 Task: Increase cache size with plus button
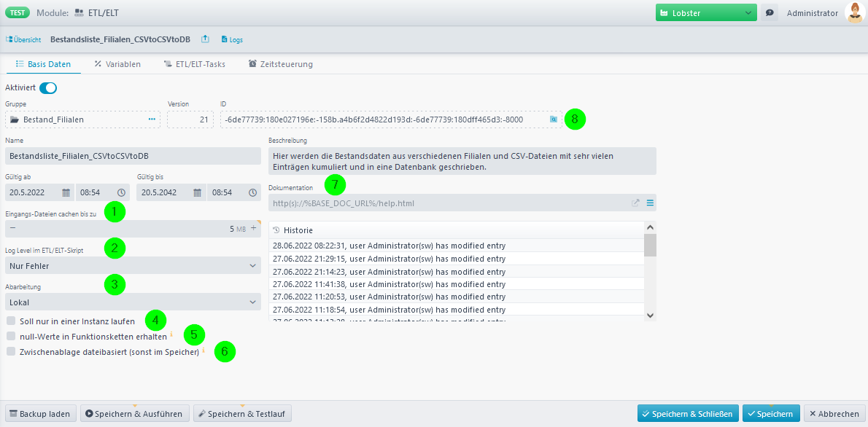[254, 228]
